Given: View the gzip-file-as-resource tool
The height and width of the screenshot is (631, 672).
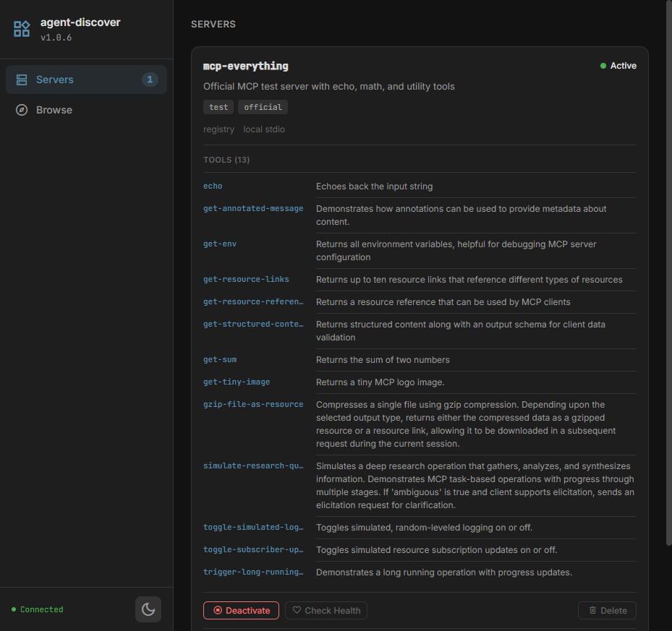Looking at the screenshot, I should click(x=253, y=404).
